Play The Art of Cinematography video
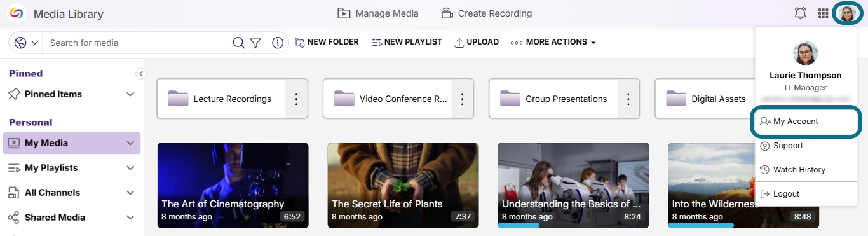Screen dimensions: 868x236 click(233, 185)
